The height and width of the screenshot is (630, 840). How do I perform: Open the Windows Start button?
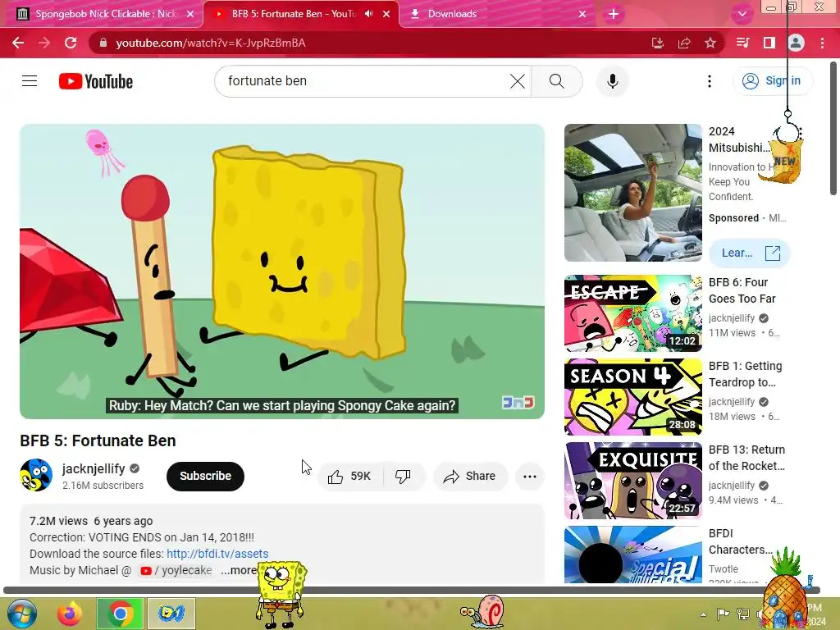21,614
